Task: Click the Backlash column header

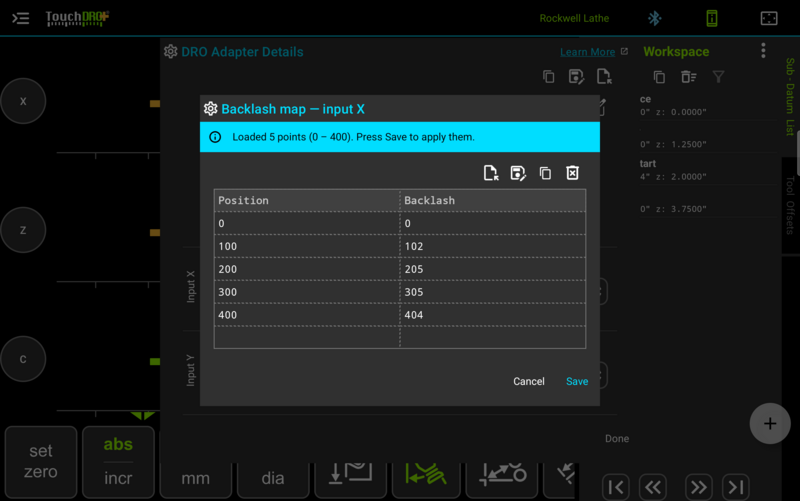Action: click(493, 201)
